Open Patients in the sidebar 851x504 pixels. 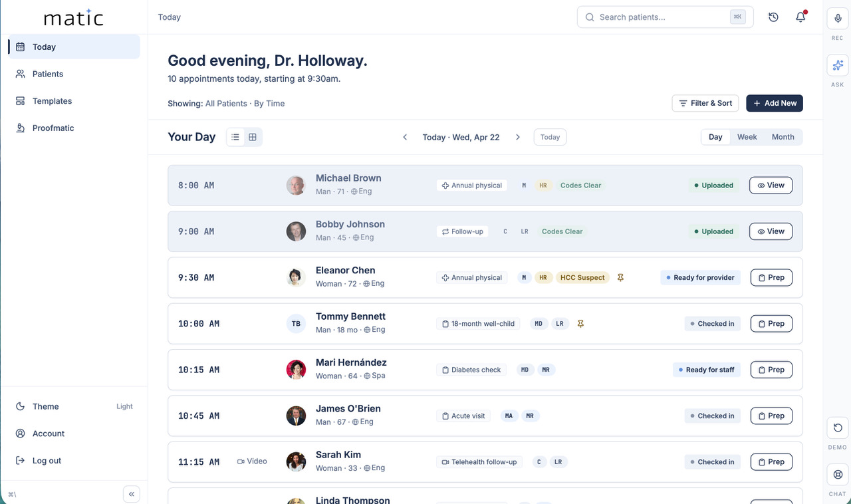[x=74, y=74]
